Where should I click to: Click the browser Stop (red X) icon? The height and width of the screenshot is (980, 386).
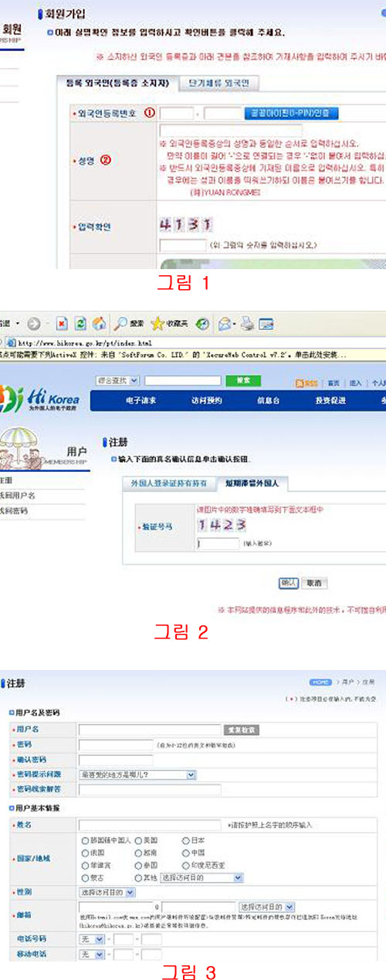point(61,324)
